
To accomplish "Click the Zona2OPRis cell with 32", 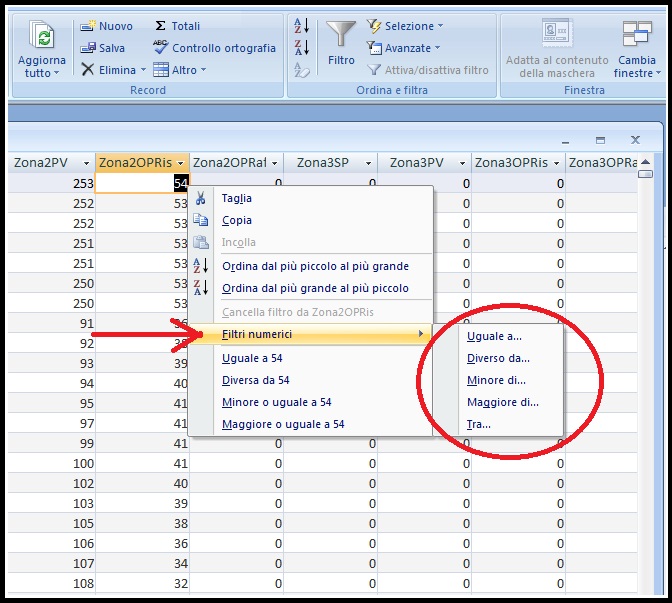I will (x=142, y=583).
